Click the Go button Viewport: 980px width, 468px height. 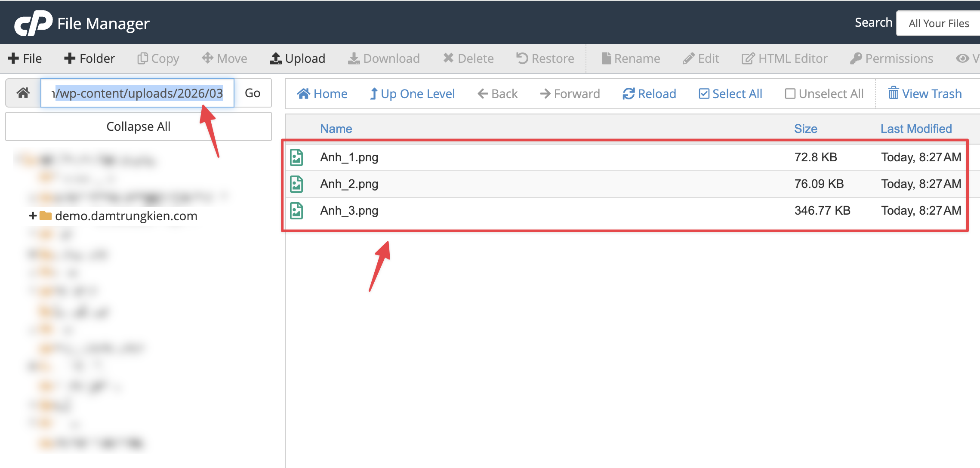(253, 93)
